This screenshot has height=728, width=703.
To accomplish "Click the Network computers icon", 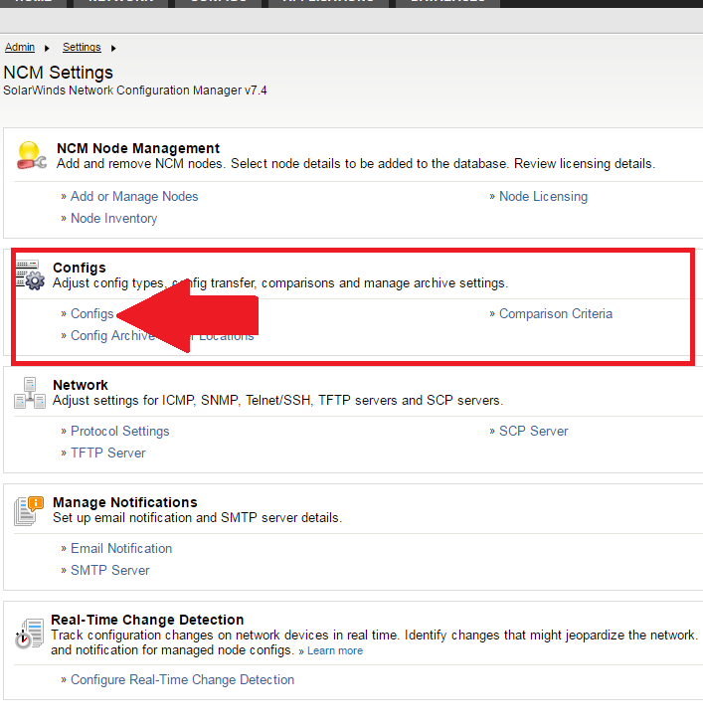I will tap(30, 393).
